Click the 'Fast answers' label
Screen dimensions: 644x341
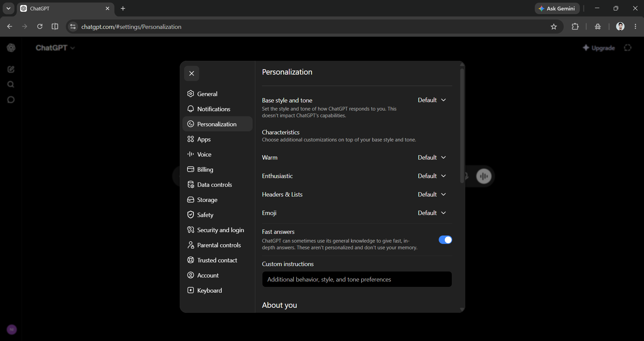click(x=278, y=232)
